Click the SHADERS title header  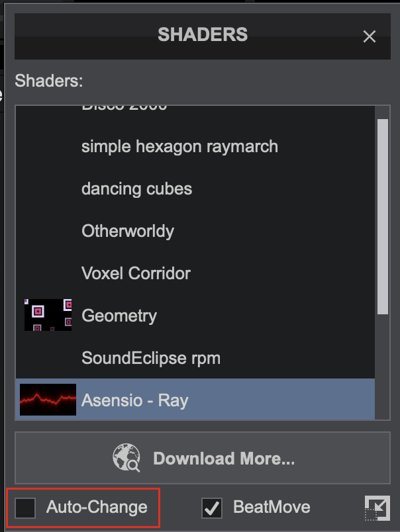[x=202, y=34]
